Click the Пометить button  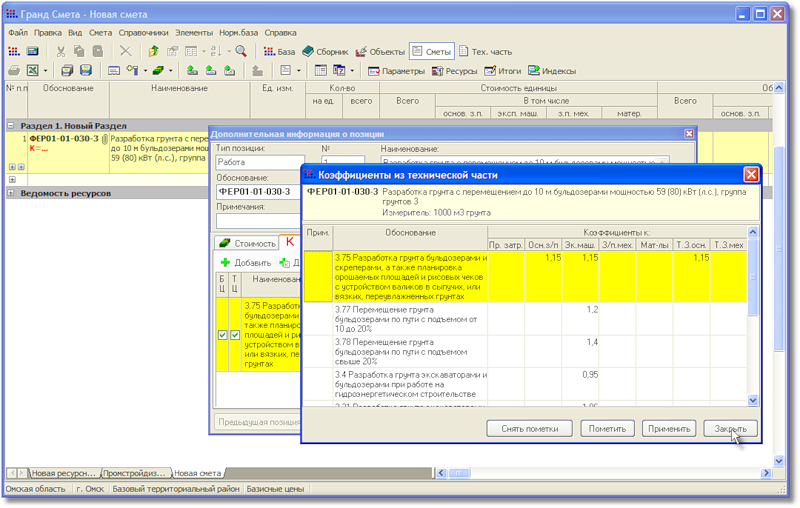[607, 428]
